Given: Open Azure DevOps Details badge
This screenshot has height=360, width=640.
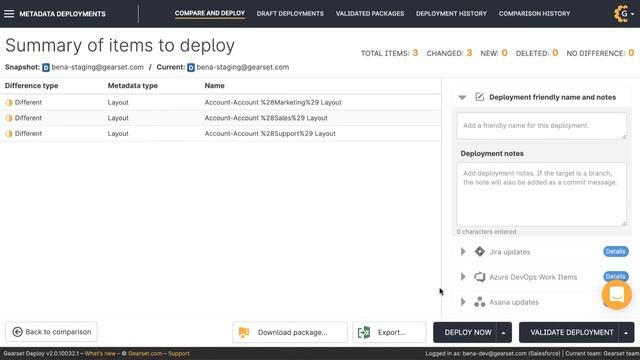Looking at the screenshot, I should coord(615,276).
